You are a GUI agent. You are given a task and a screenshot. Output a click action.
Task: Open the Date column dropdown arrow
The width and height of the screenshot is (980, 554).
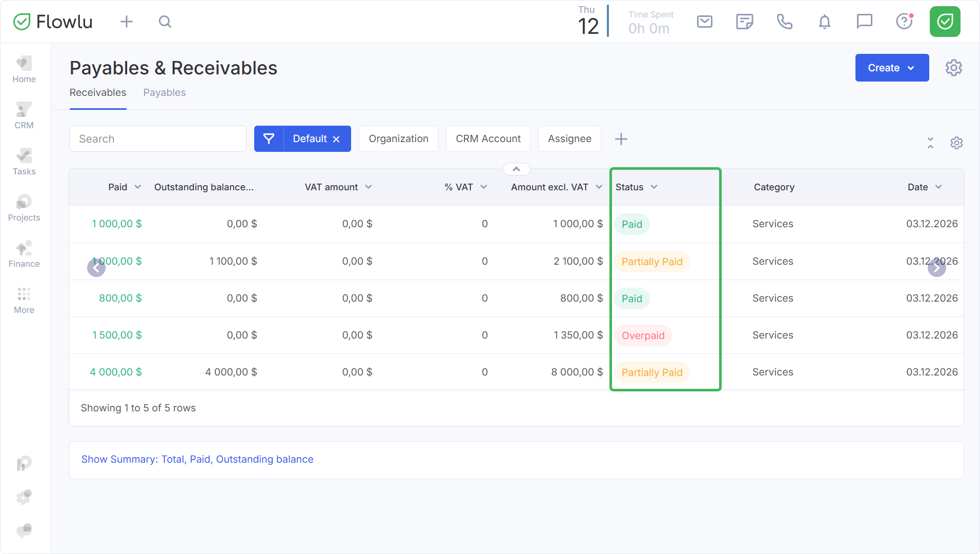tap(938, 187)
